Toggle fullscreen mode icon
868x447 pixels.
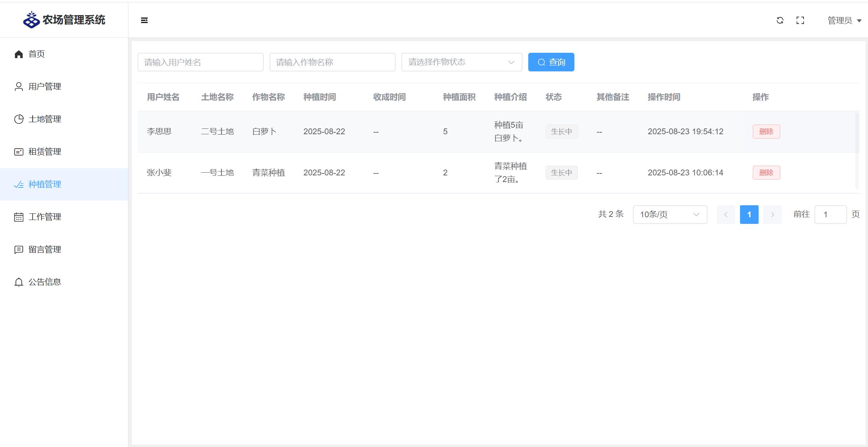coord(800,20)
